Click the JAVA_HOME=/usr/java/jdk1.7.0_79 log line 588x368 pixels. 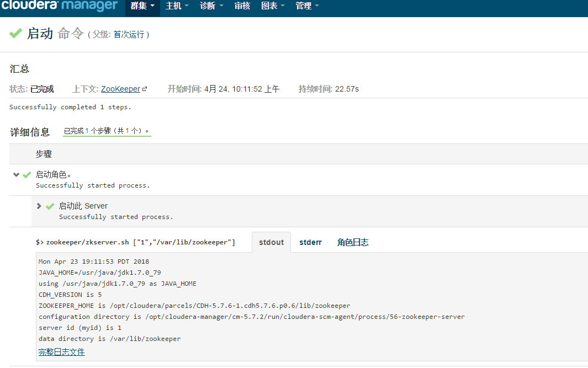point(100,273)
